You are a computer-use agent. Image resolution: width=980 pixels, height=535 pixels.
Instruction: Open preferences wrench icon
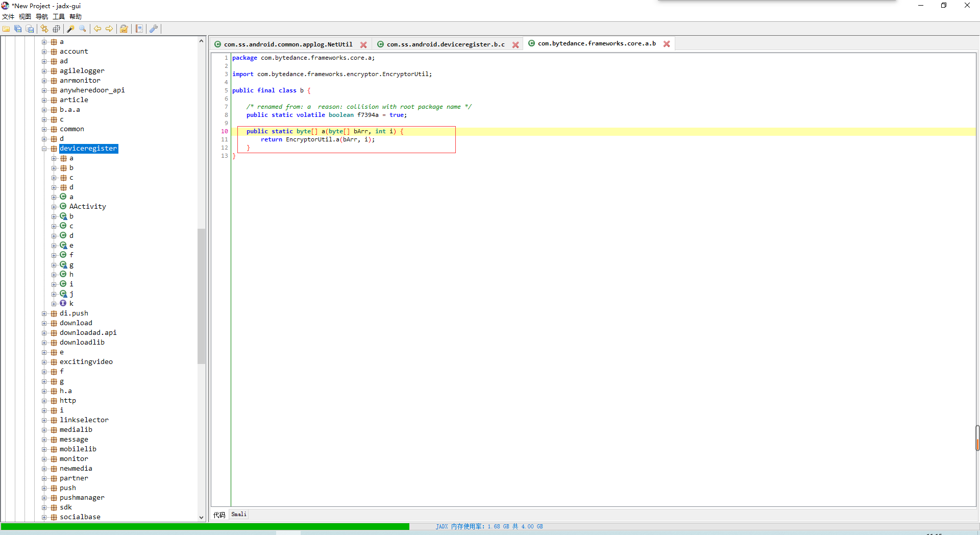[153, 29]
